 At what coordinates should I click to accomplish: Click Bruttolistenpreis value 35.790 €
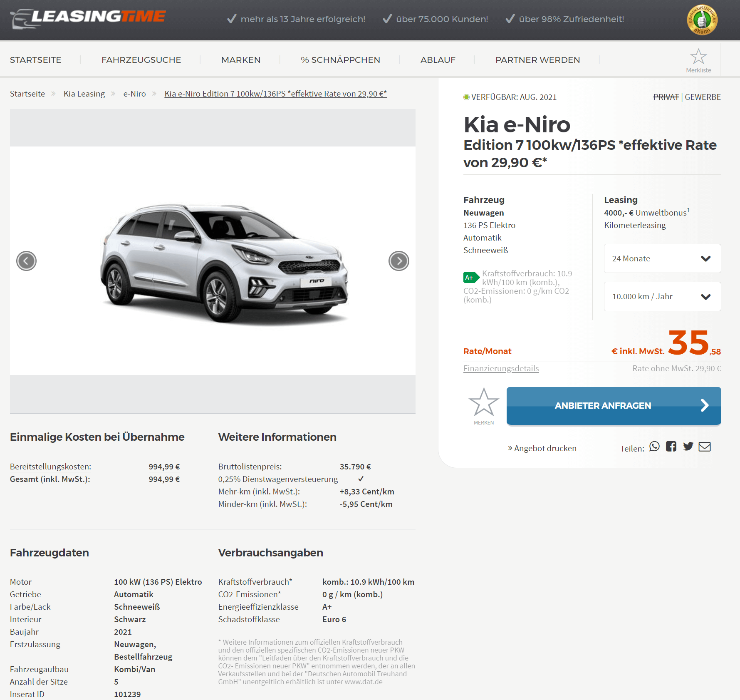(355, 467)
